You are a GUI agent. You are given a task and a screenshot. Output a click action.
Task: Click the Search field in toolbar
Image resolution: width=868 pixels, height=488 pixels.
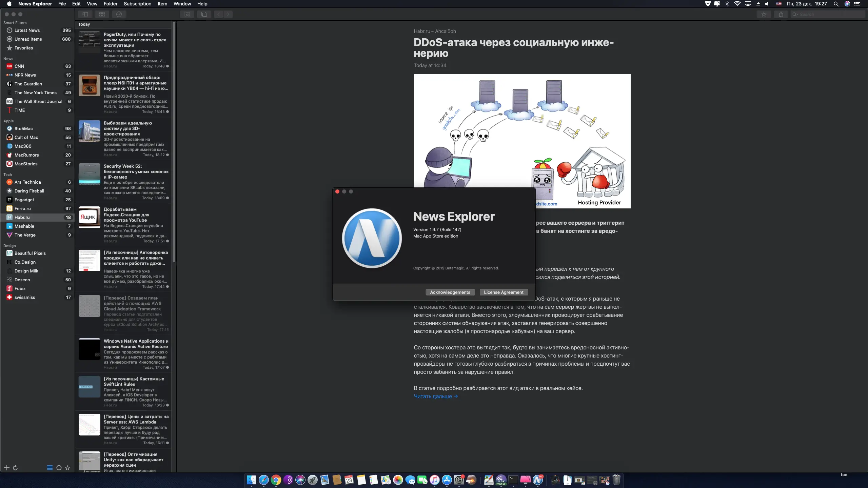pyautogui.click(x=828, y=14)
